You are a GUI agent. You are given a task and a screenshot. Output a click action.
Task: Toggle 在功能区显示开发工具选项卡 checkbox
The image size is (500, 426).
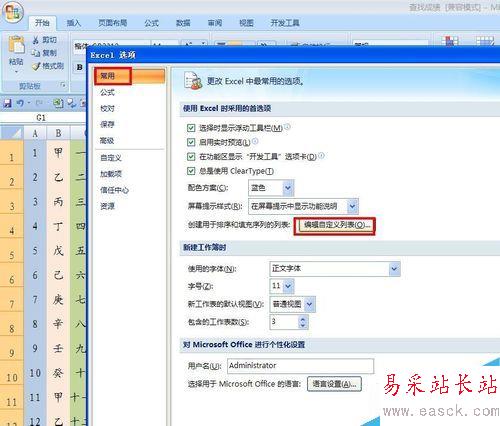coord(191,156)
